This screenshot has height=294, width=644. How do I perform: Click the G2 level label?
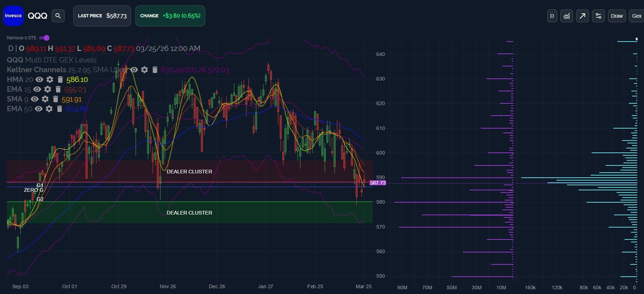[40, 199]
